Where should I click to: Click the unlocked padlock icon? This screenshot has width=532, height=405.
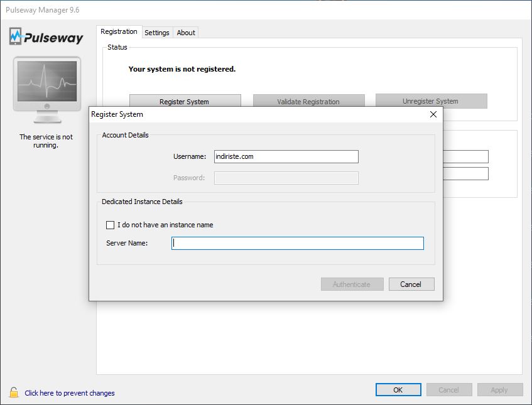click(14, 392)
